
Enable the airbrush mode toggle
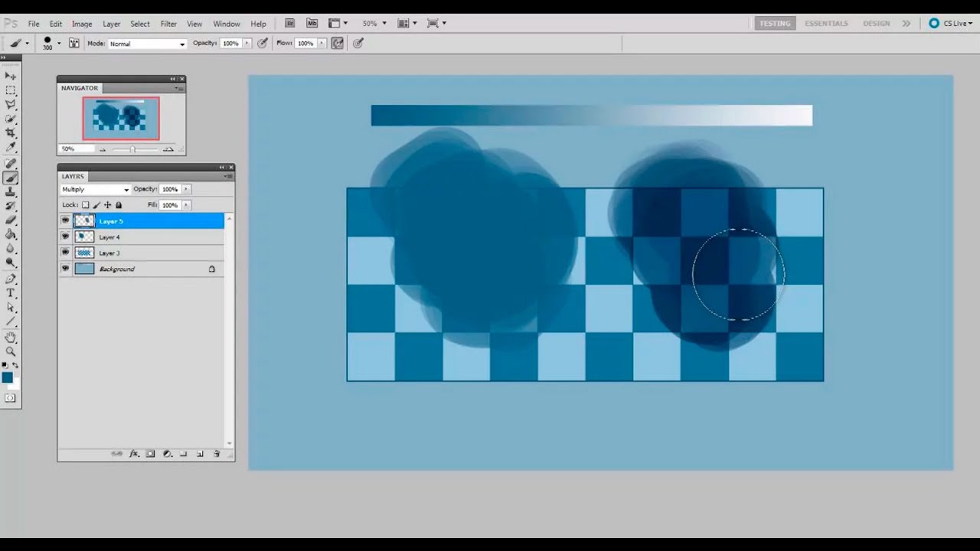click(x=337, y=44)
